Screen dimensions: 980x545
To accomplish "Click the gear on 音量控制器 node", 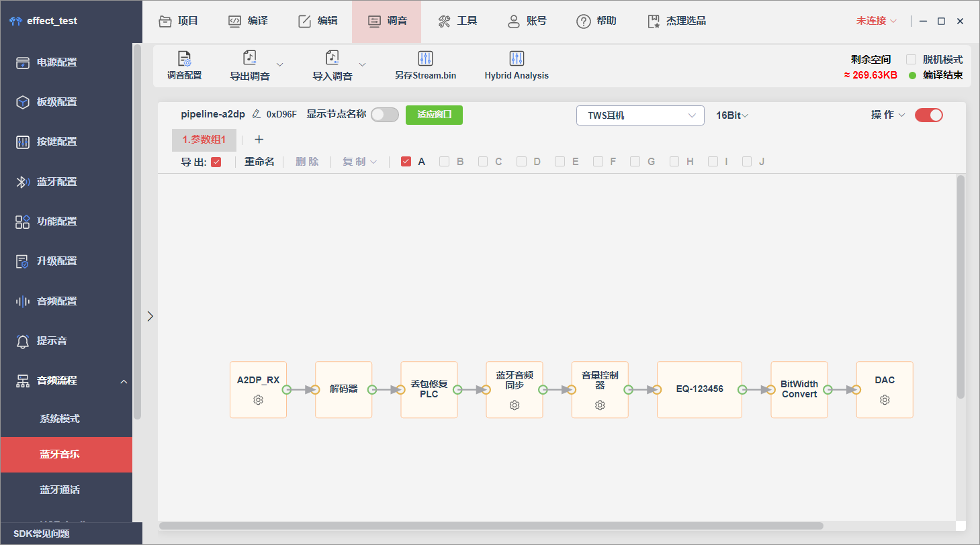I will point(600,405).
